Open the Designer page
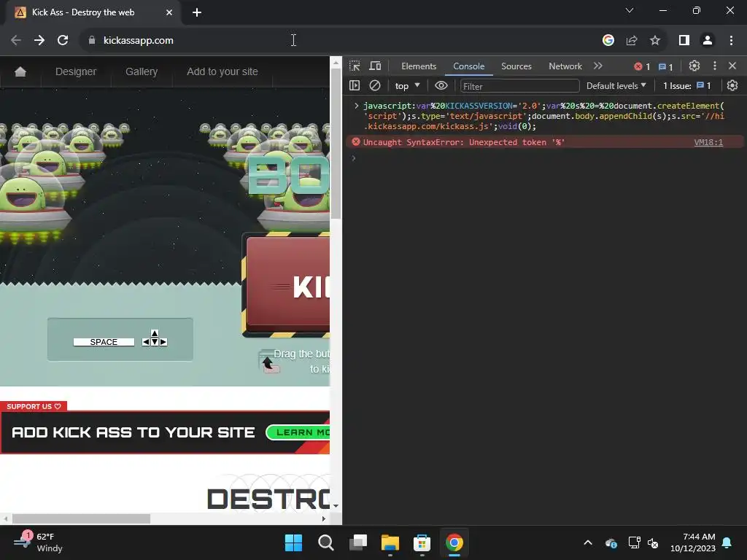 click(x=76, y=71)
